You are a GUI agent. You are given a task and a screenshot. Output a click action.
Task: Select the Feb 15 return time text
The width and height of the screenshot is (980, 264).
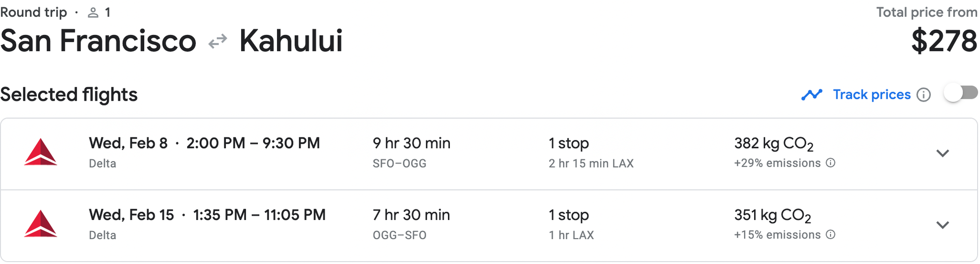(x=259, y=215)
